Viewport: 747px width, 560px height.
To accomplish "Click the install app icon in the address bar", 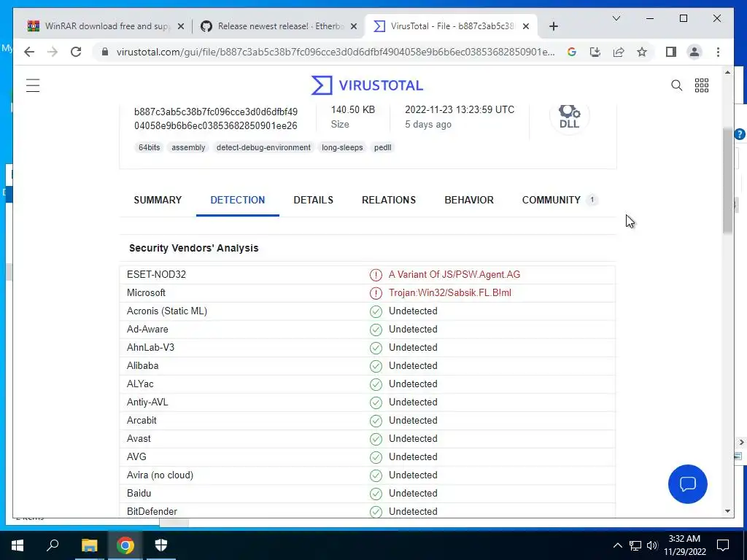I will pyautogui.click(x=595, y=52).
